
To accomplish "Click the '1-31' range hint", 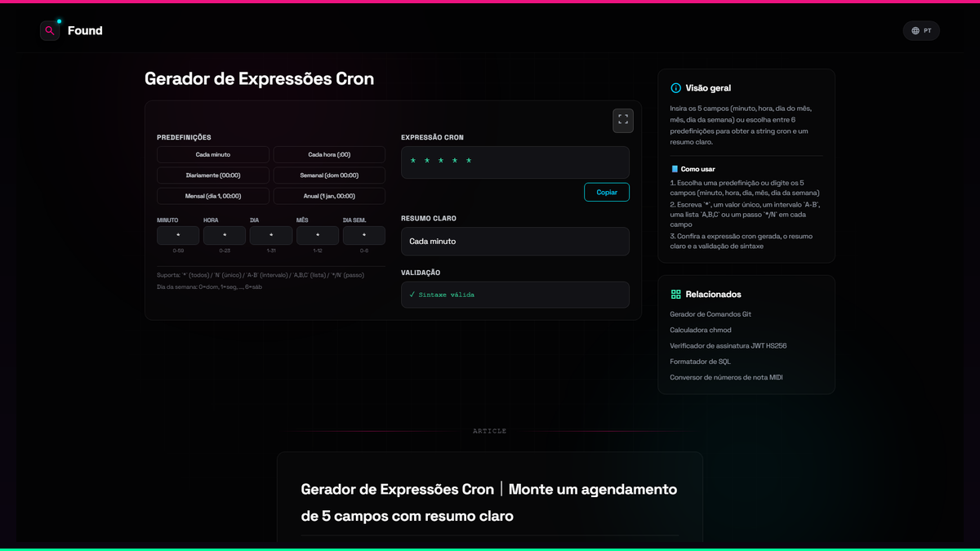I will coord(271,251).
